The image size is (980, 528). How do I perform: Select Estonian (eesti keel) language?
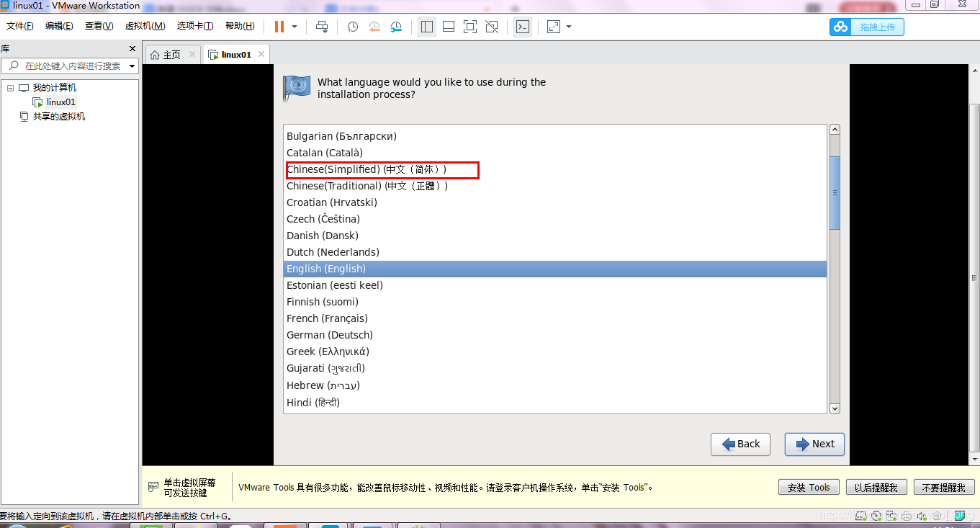554,285
